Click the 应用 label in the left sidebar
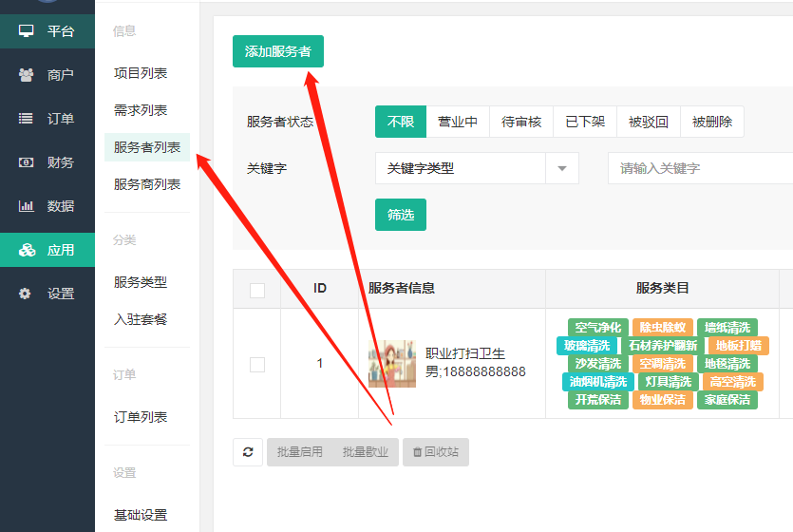Image resolution: width=793 pixels, height=532 pixels. click(x=61, y=250)
